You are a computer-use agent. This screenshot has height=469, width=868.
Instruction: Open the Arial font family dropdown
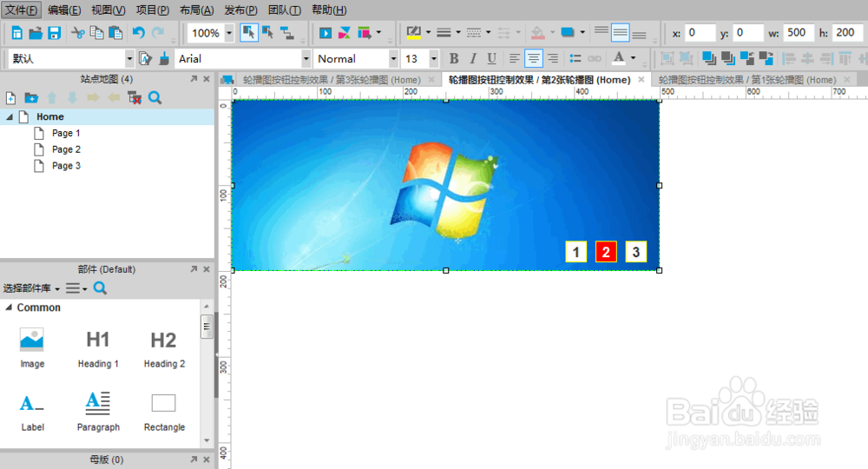306,58
